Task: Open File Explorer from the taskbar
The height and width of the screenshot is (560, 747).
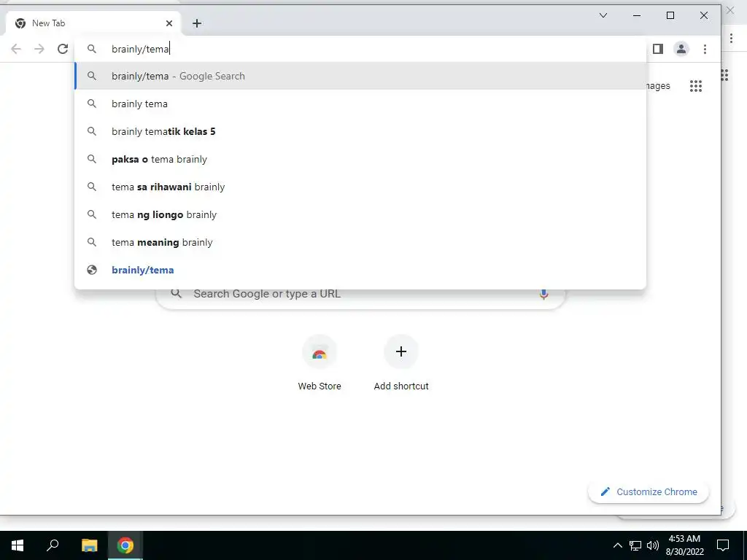Action: tap(89, 545)
